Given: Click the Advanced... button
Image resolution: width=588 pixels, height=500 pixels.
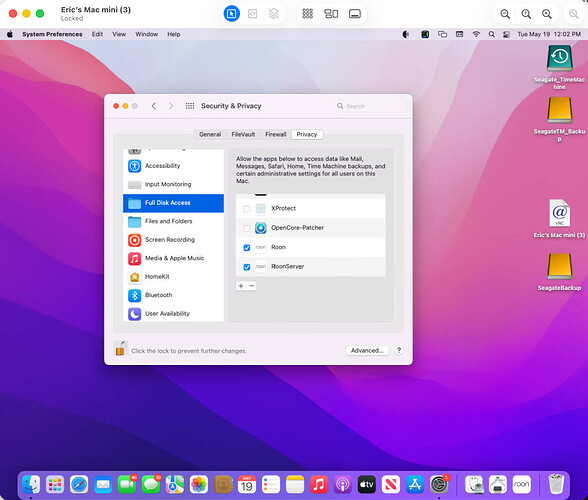Looking at the screenshot, I should pyautogui.click(x=367, y=350).
